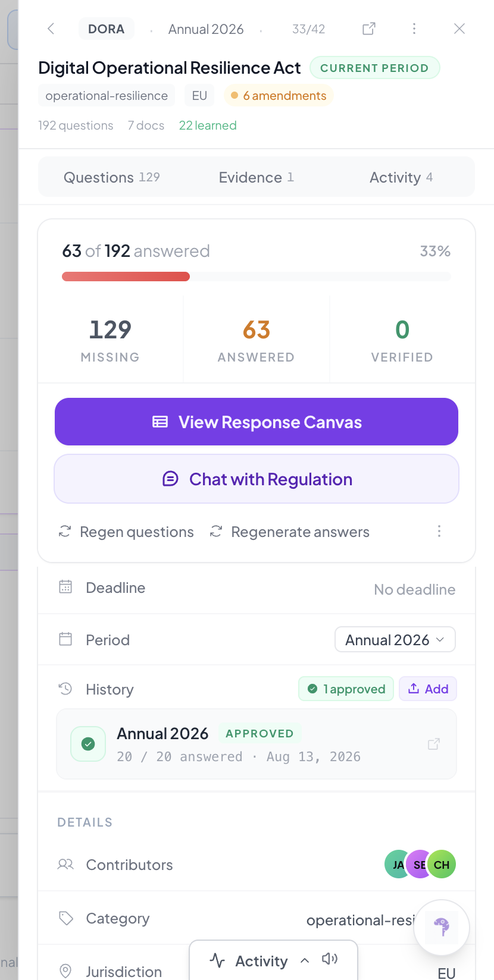The width and height of the screenshot is (494, 980).
Task: Open the Activity 4 tab
Action: coord(401,177)
